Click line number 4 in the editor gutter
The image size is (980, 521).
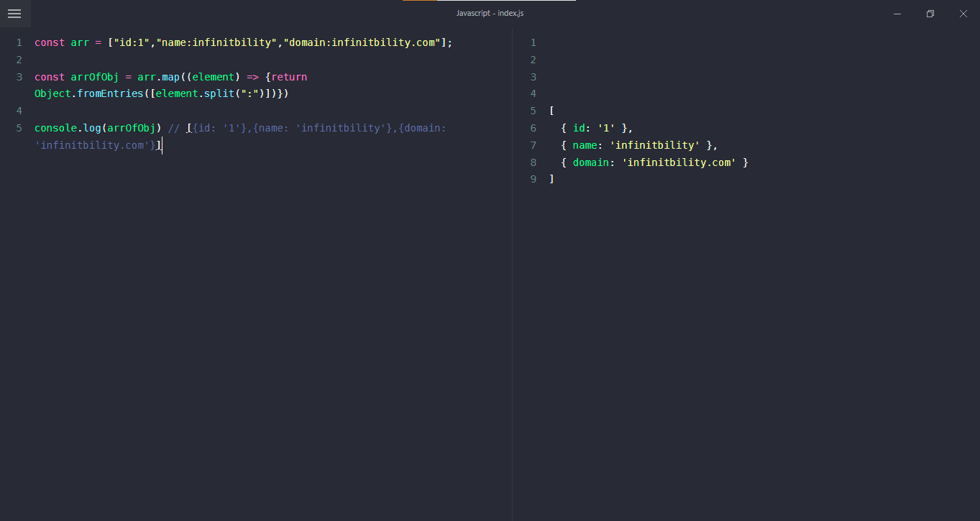click(x=19, y=111)
